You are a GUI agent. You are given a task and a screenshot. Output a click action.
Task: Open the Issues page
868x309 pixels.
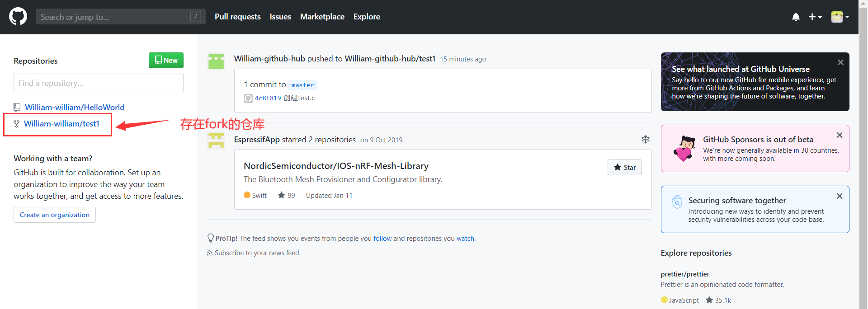click(x=280, y=17)
